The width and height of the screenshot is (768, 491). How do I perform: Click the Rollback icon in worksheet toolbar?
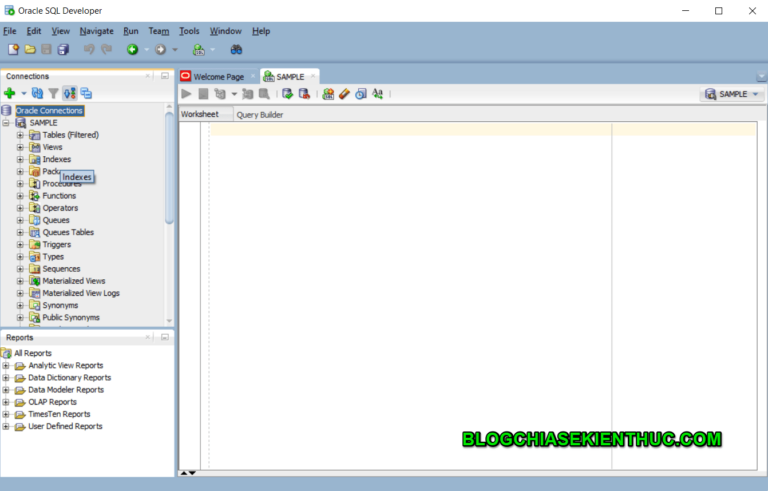[304, 94]
